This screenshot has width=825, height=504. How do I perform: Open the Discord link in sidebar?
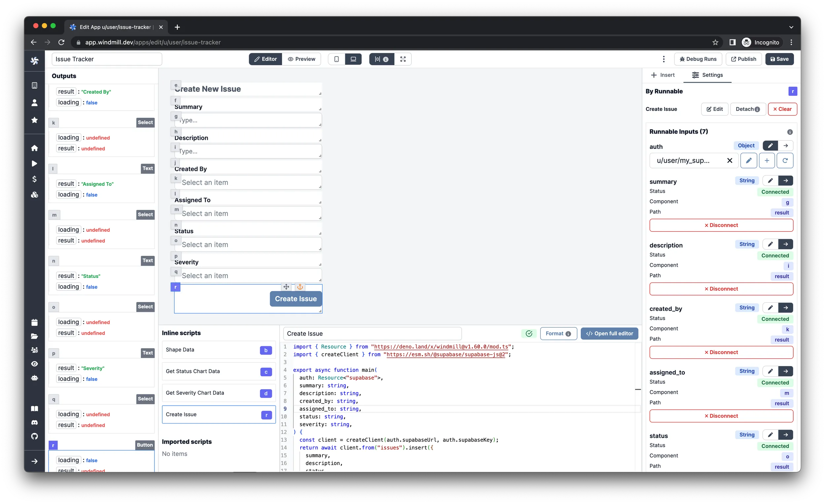35,422
